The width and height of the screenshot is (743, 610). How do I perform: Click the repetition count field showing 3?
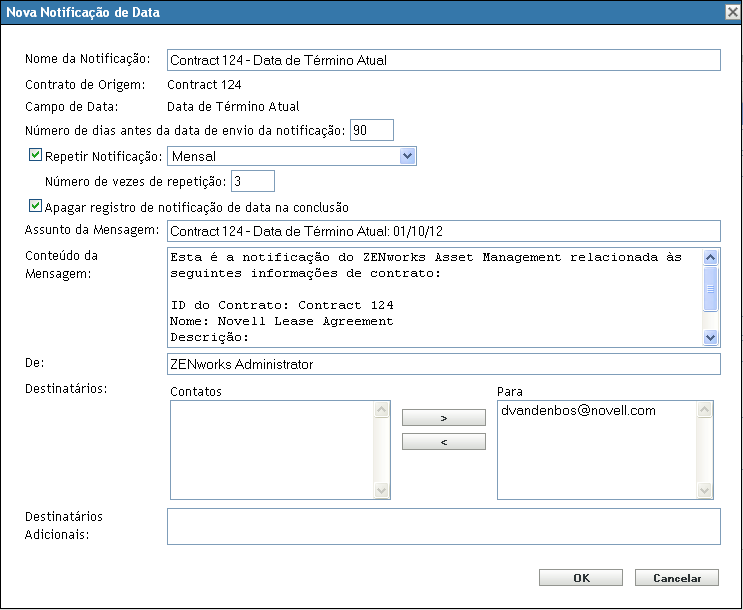click(x=252, y=181)
